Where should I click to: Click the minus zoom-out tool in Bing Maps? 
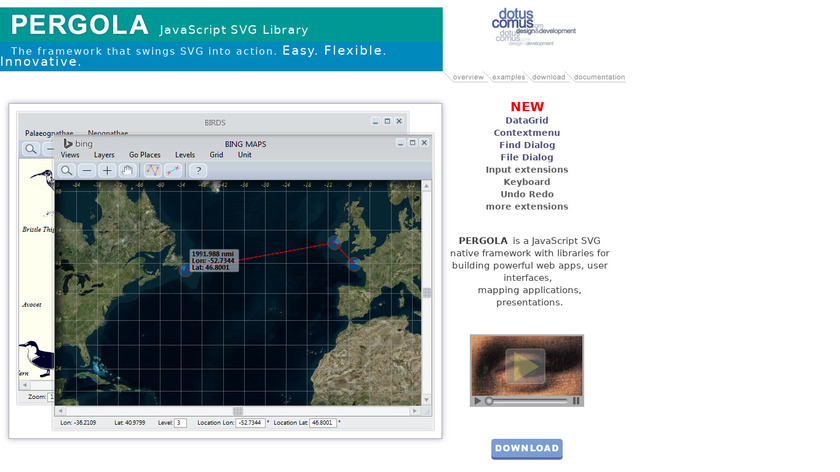pos(87,170)
